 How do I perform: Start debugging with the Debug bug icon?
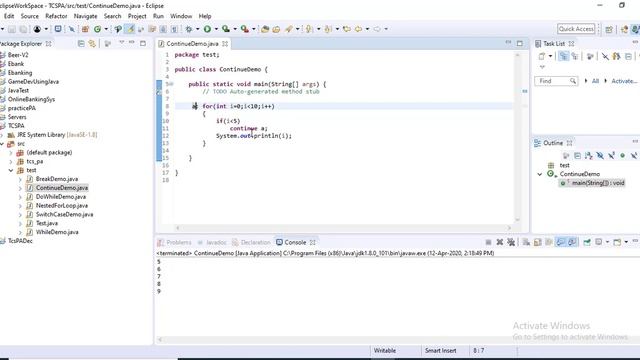[x=189, y=29]
